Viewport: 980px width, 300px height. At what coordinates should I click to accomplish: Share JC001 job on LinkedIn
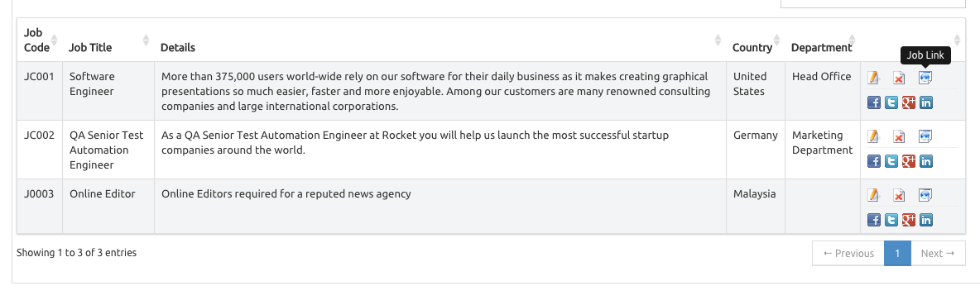926,102
